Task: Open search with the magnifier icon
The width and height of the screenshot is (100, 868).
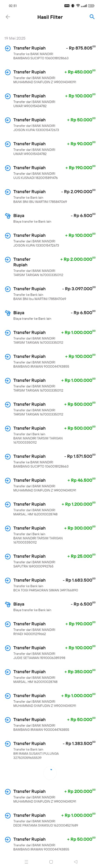Action: 92,17
